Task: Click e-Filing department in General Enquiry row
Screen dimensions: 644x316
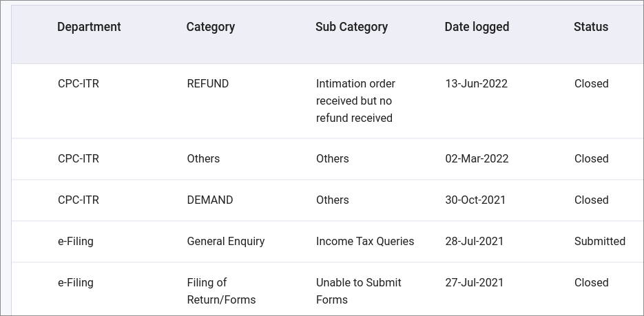Action: click(76, 242)
